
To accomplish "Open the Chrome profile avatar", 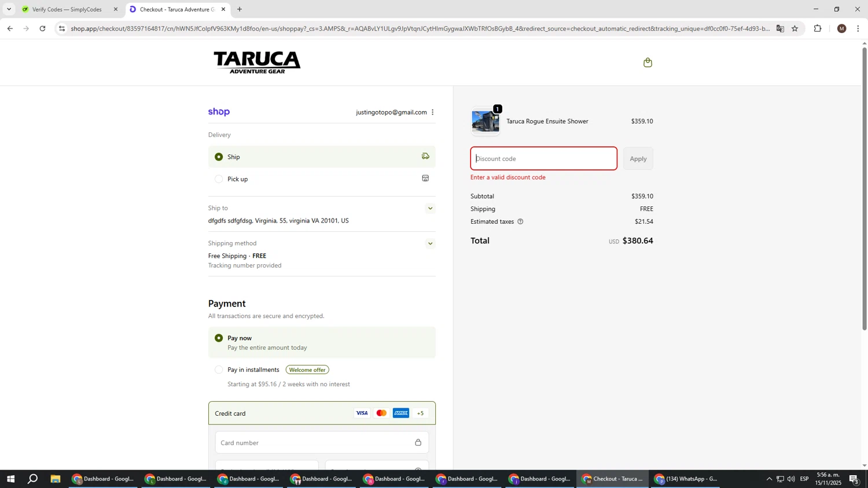I will tap(841, 28).
